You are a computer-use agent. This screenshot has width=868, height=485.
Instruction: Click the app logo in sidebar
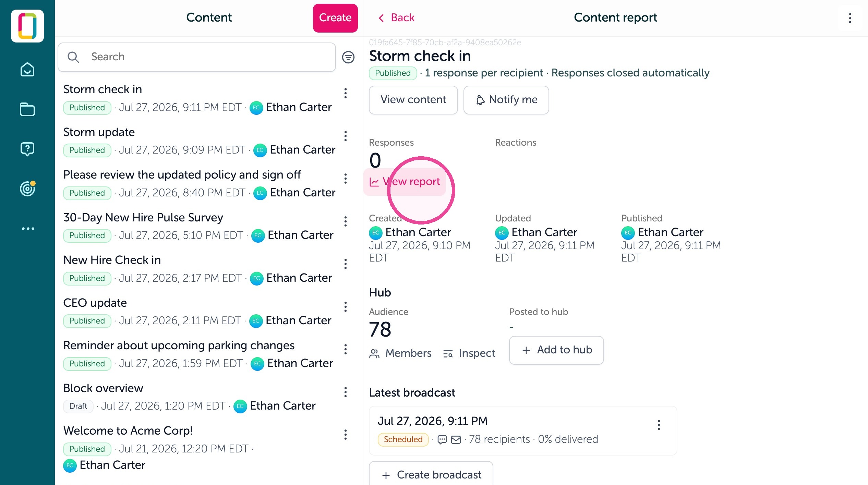(27, 26)
